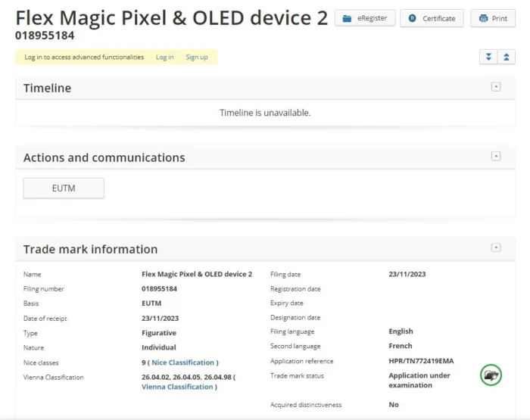Viewport: 530px width, 420px height.
Task: Click the Trade mark information heading
Action: [90, 249]
